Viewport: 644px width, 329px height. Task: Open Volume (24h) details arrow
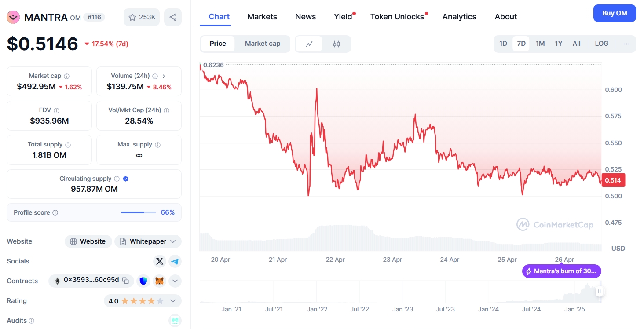pyautogui.click(x=164, y=76)
